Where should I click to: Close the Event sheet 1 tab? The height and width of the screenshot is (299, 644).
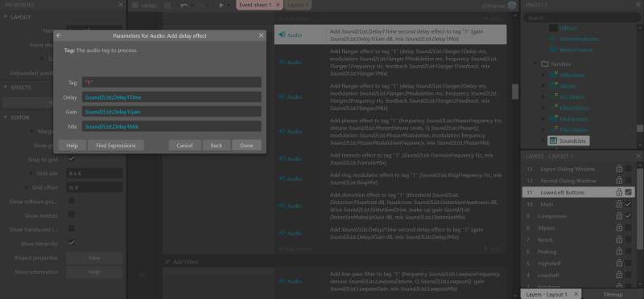point(278,5)
